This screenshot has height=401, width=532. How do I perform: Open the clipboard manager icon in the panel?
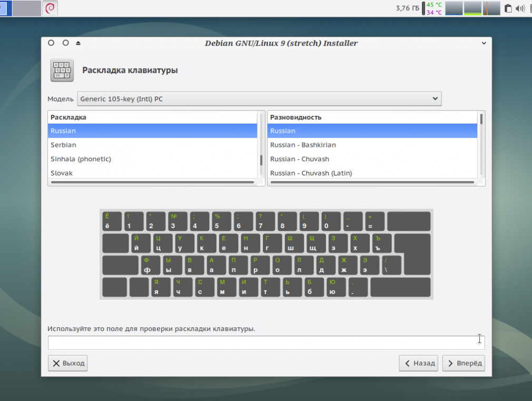pos(508,8)
